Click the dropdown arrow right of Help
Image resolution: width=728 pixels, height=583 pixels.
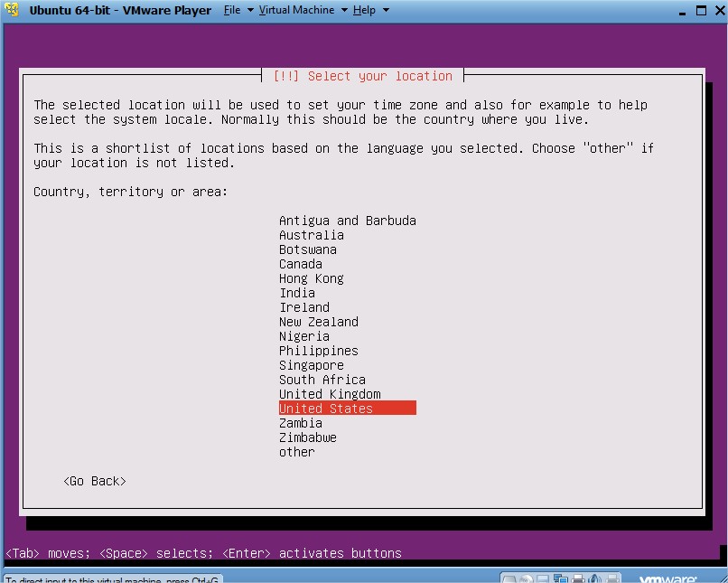(x=386, y=10)
